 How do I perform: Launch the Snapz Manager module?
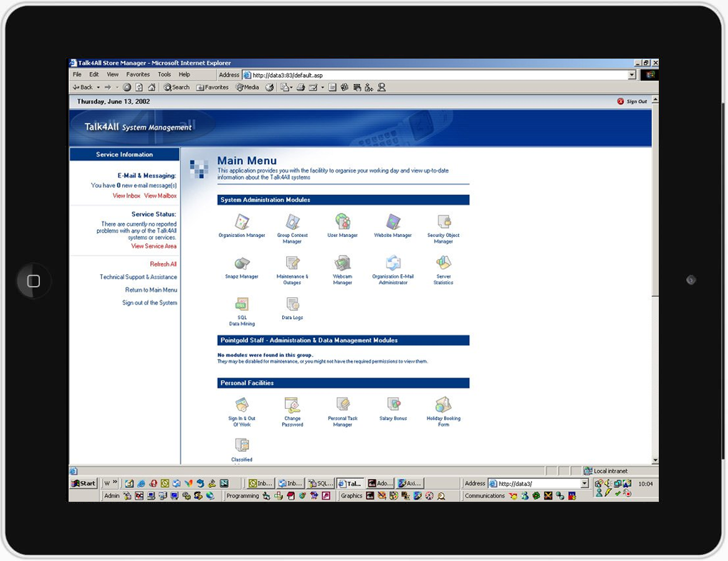tap(241, 267)
